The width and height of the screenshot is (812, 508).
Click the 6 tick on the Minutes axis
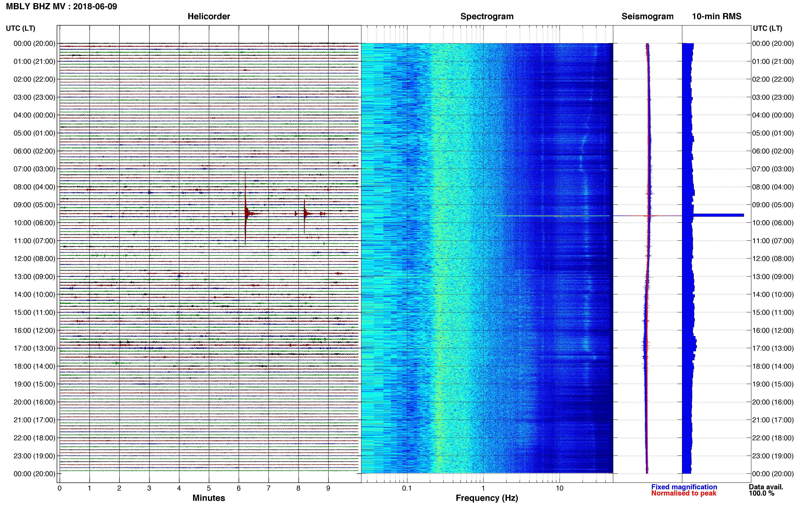pos(239,488)
